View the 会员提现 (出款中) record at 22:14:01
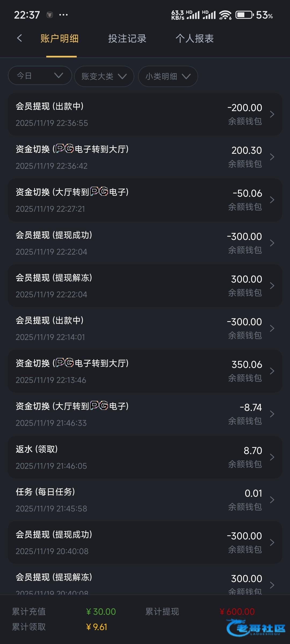The image size is (290, 644). pyautogui.click(x=145, y=328)
